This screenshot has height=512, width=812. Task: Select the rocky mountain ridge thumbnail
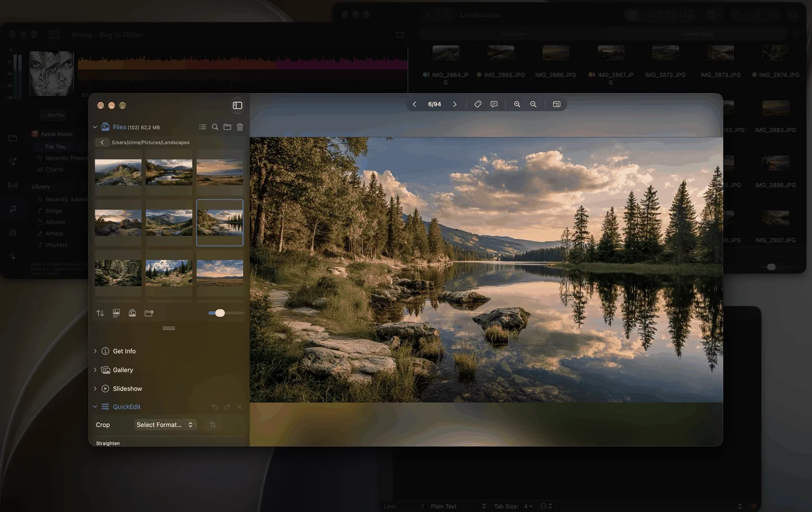(x=118, y=172)
